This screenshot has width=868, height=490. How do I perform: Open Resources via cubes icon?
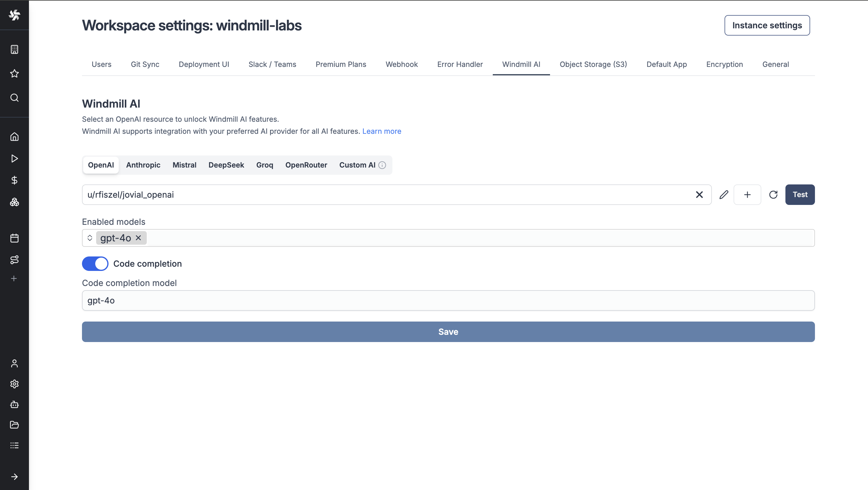coord(14,202)
